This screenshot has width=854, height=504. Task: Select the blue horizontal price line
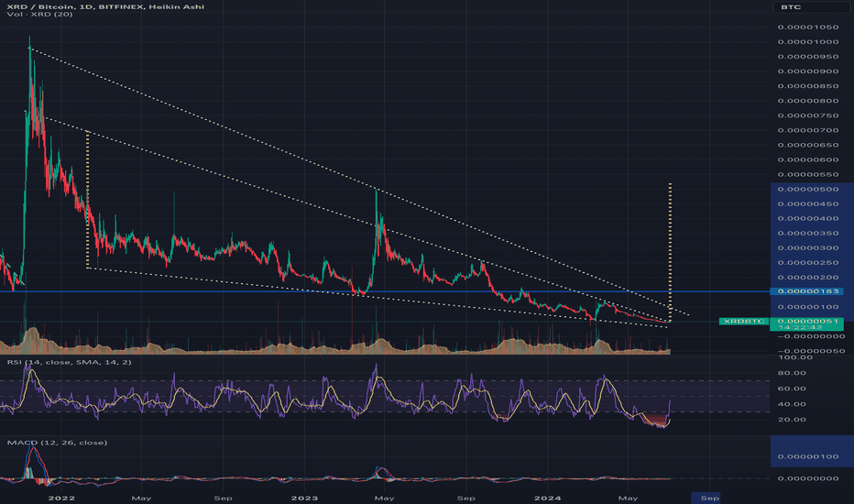click(385, 291)
